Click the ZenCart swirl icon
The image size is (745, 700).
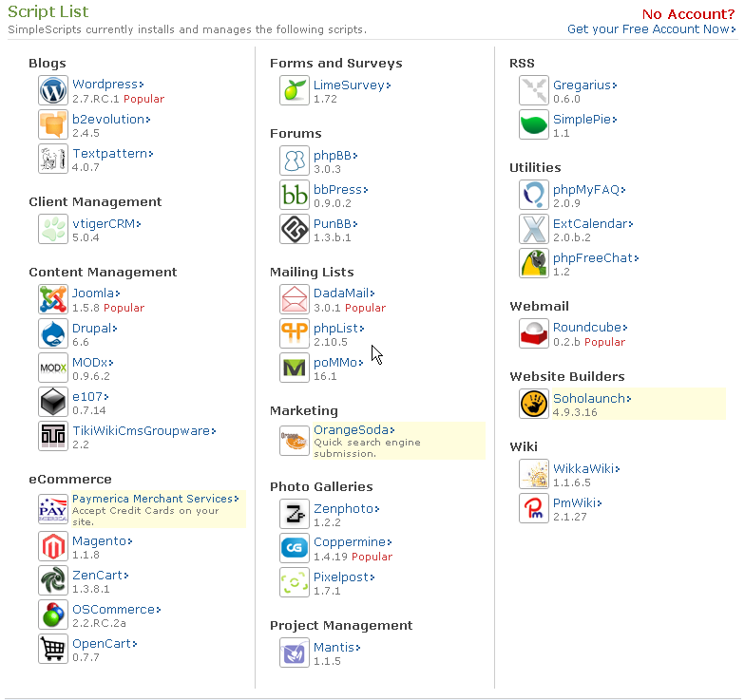pyautogui.click(x=53, y=580)
